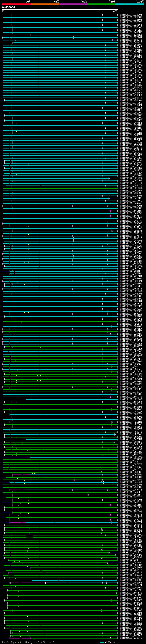The image size is (146, 644).
Task: Select label UniRef100_P69103
Action: [x=131, y=630]
